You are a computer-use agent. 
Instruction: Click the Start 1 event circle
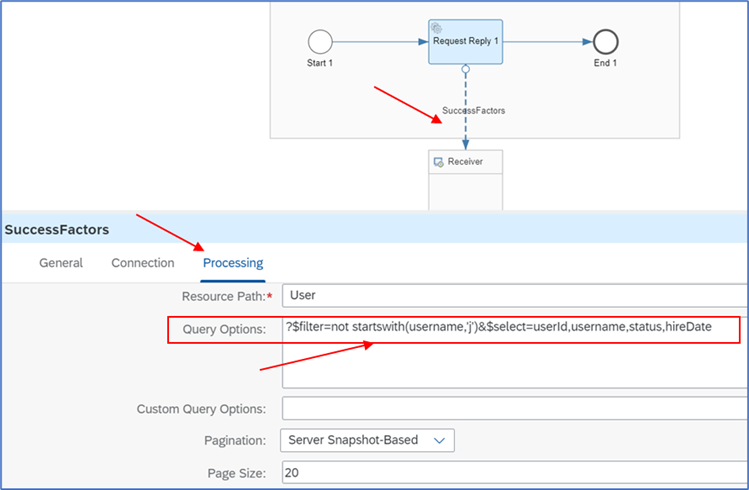tap(320, 42)
